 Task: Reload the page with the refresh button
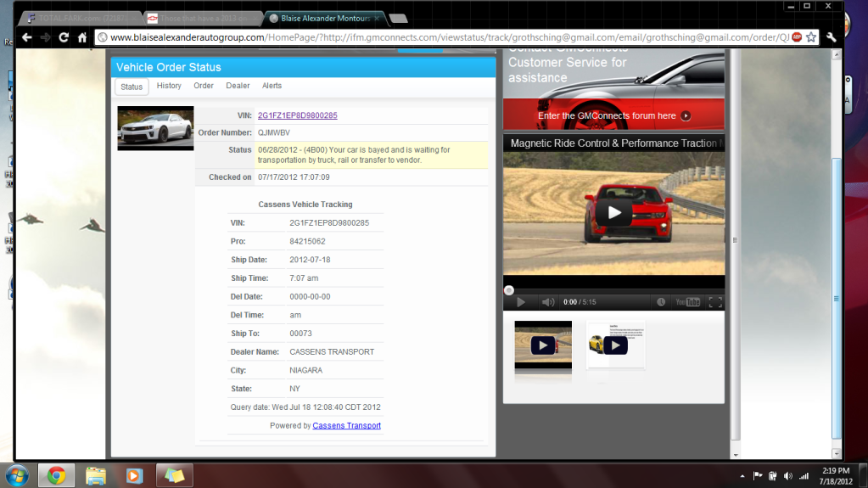tap(64, 37)
